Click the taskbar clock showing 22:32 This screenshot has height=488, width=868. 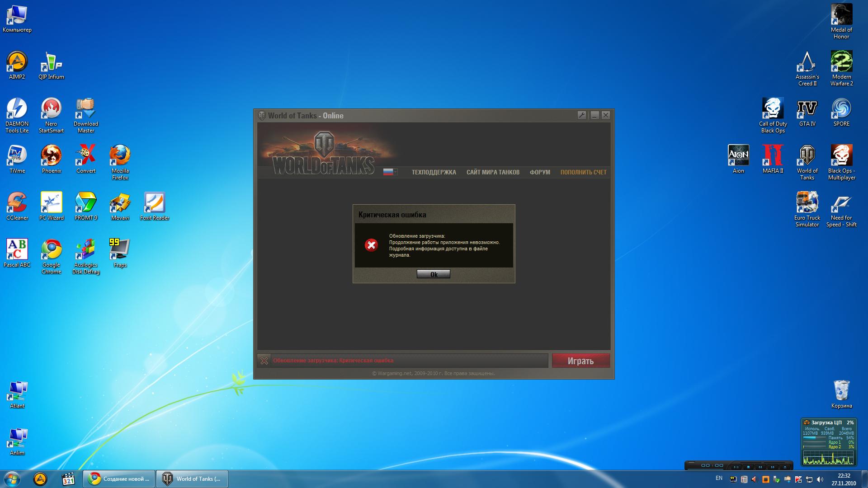click(844, 479)
